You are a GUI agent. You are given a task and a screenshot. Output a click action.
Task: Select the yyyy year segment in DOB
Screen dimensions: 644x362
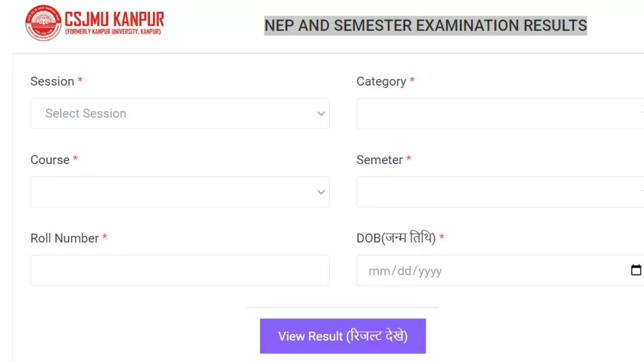(430, 271)
